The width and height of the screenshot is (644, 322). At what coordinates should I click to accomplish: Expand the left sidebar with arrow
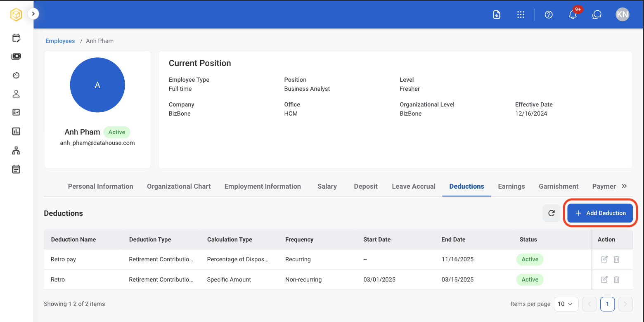coord(33,14)
